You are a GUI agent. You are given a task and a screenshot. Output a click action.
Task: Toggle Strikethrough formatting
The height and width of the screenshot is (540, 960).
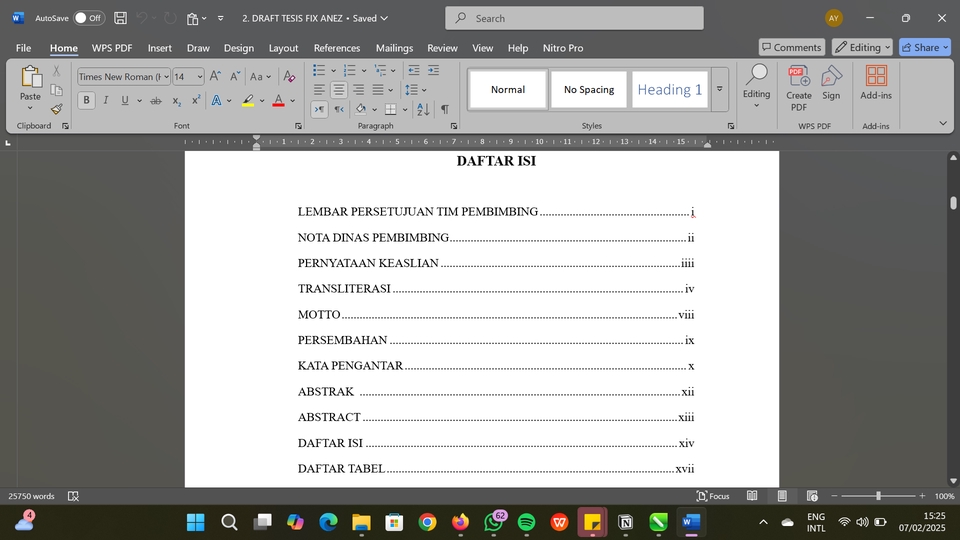point(156,100)
